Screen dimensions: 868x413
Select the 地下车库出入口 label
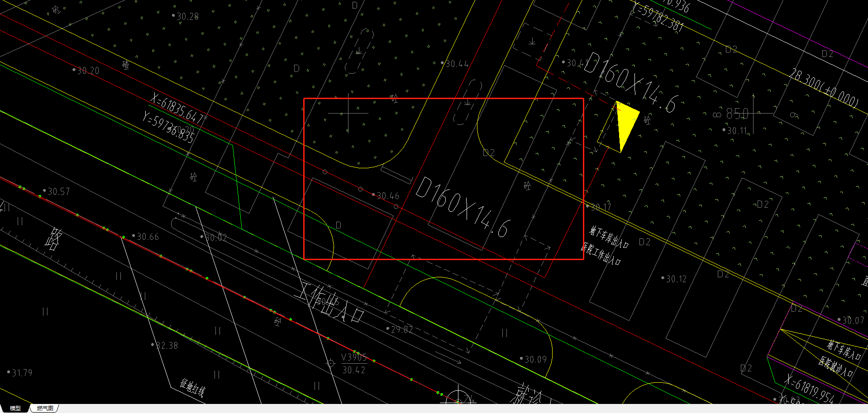609,237
